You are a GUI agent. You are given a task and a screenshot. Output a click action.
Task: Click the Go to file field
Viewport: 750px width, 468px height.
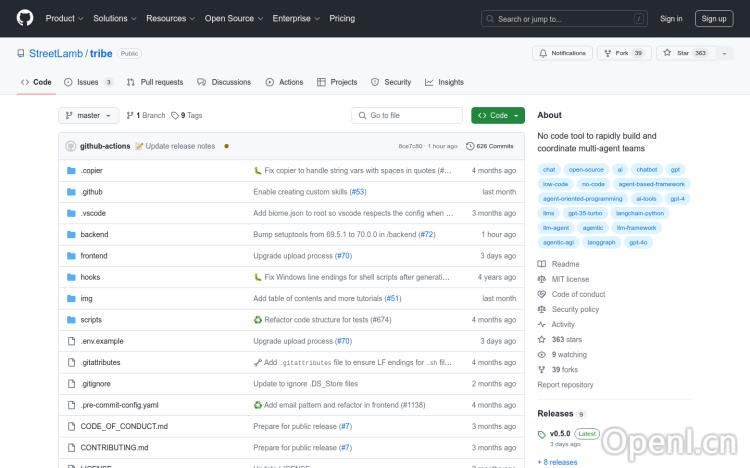coord(407,116)
